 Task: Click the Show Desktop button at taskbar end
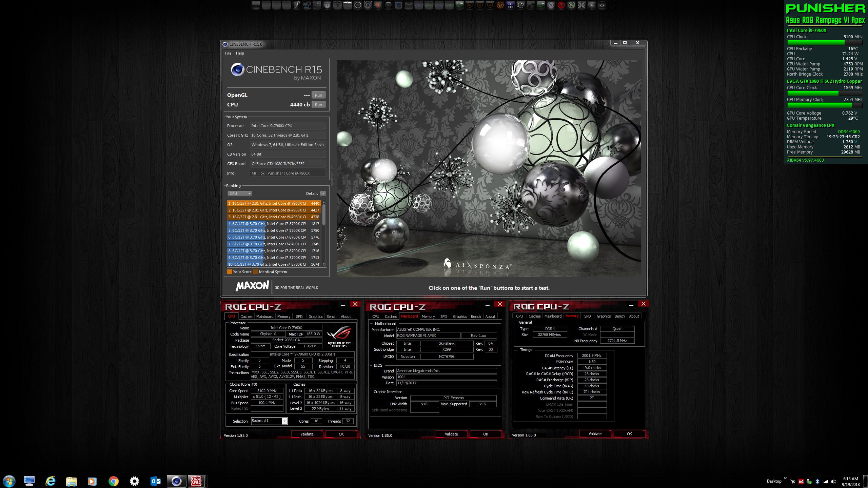(865, 482)
